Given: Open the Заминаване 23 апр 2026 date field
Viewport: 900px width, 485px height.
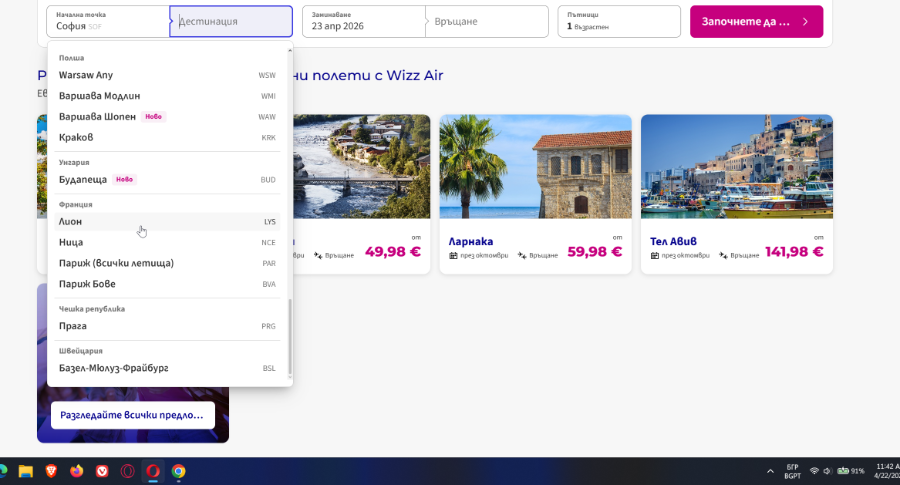Looking at the screenshot, I should (x=364, y=21).
